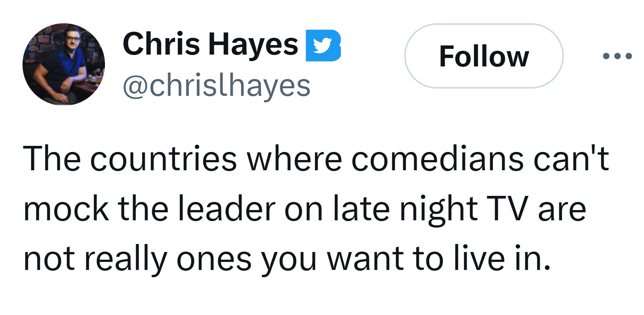Click the word "countries" in the tweet

click(x=163, y=158)
